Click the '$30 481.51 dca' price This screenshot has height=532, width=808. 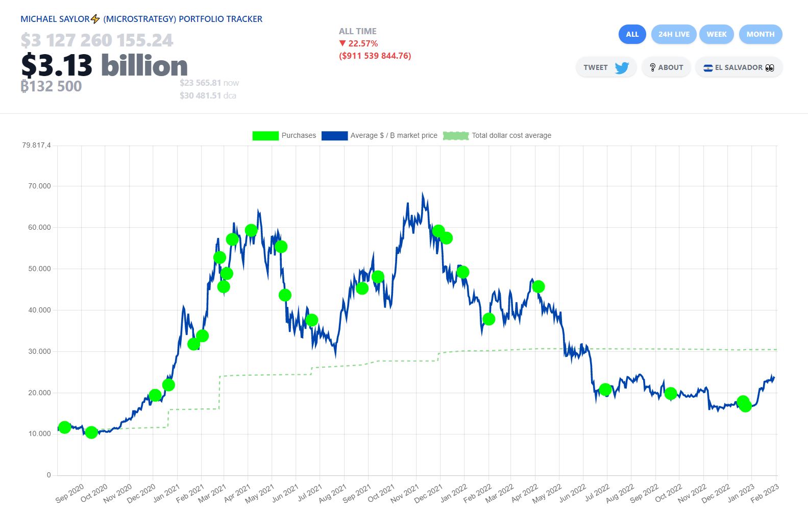click(x=208, y=95)
